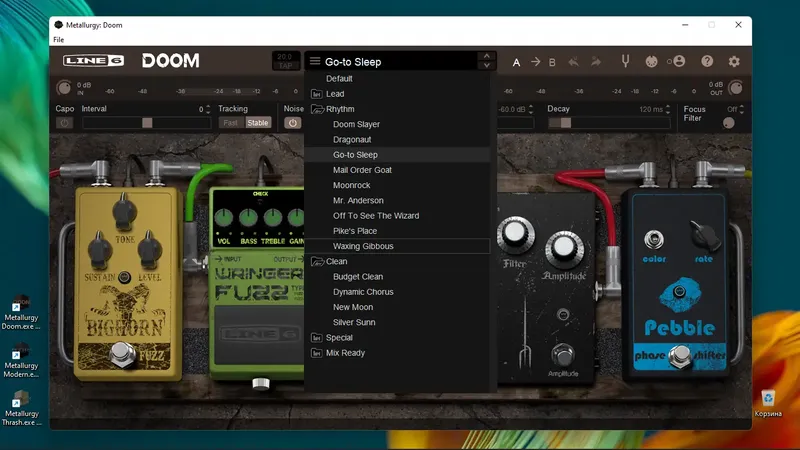Click the Wringer Fuzz TREBLE knob
The width and height of the screenshot is (800, 450).
point(272,218)
